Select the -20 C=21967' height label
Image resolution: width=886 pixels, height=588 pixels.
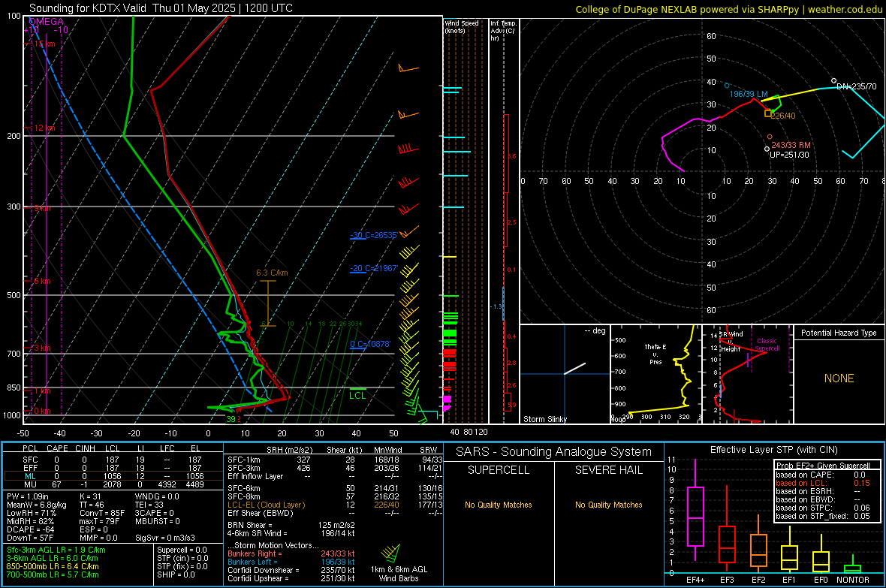pos(374,268)
